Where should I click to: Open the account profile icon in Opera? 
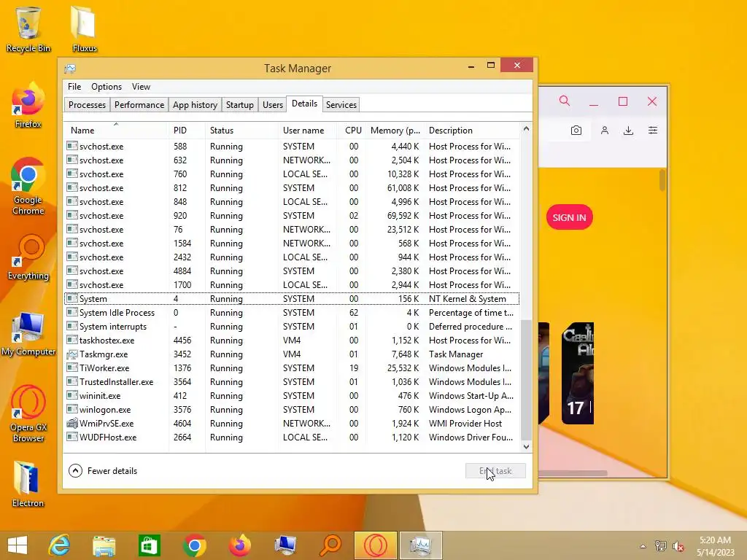coord(605,130)
